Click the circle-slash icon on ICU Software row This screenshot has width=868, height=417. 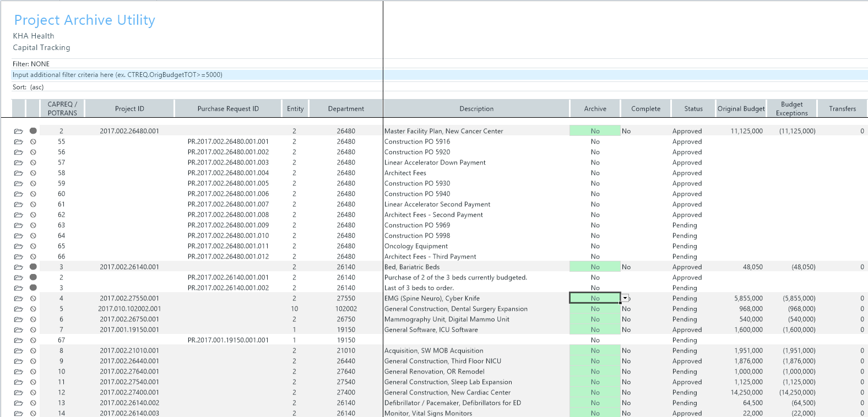[x=33, y=330]
